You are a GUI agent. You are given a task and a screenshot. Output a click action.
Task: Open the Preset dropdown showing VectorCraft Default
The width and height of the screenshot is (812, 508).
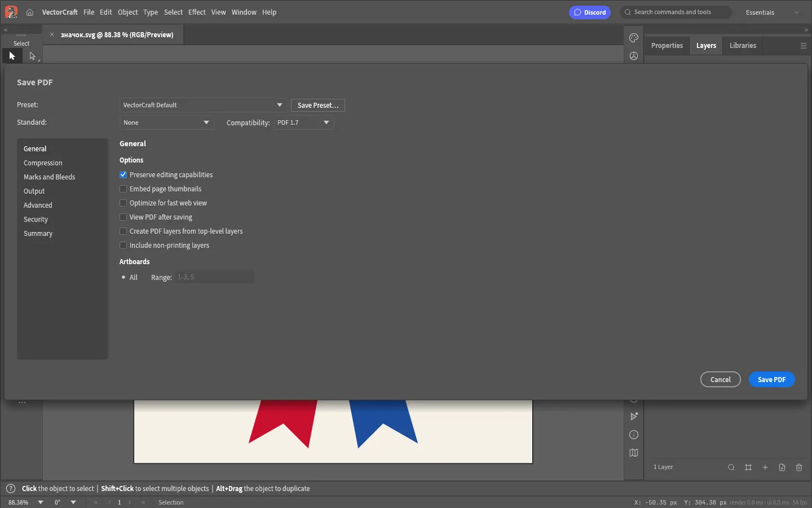[x=203, y=105]
